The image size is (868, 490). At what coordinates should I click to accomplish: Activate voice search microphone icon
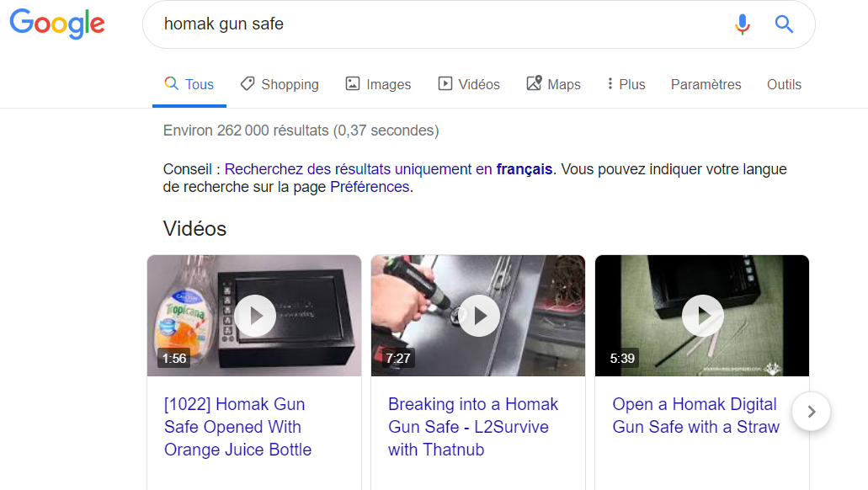coord(742,24)
